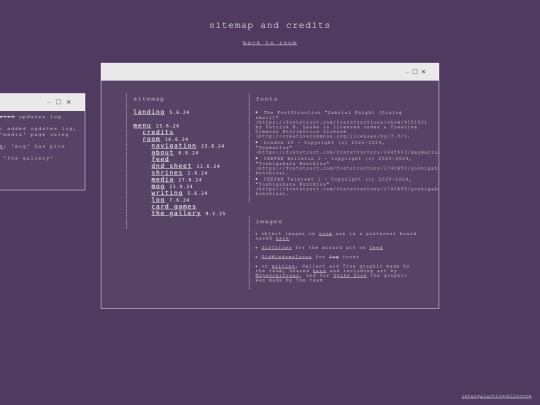Close the updates log window
Image resolution: width=540 pixels, height=405 pixels.
coord(69,102)
